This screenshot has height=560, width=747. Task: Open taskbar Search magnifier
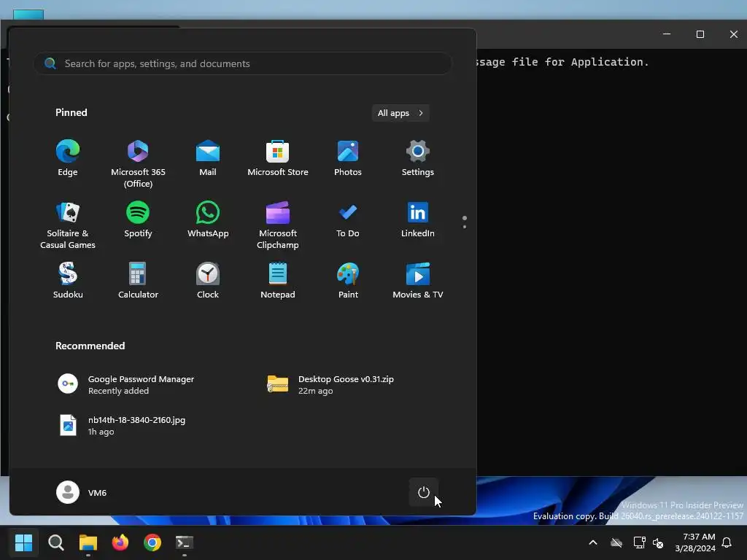(55, 542)
